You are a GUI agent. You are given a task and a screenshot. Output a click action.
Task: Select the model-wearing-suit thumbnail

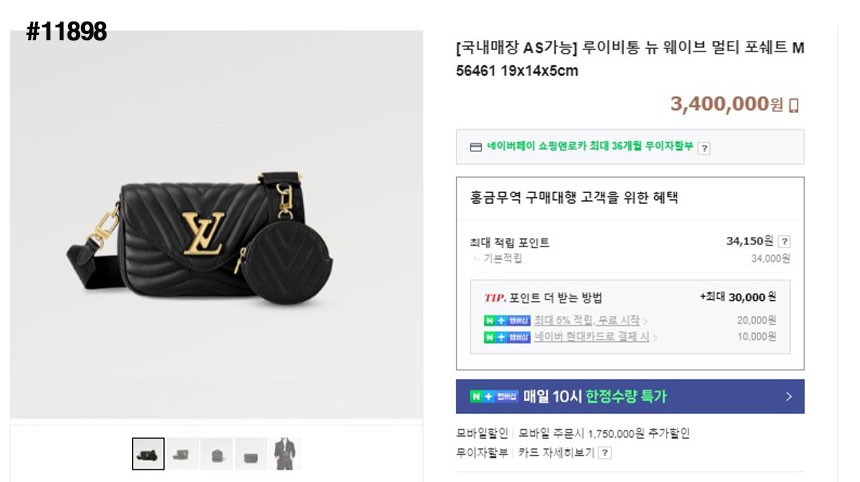(x=285, y=454)
